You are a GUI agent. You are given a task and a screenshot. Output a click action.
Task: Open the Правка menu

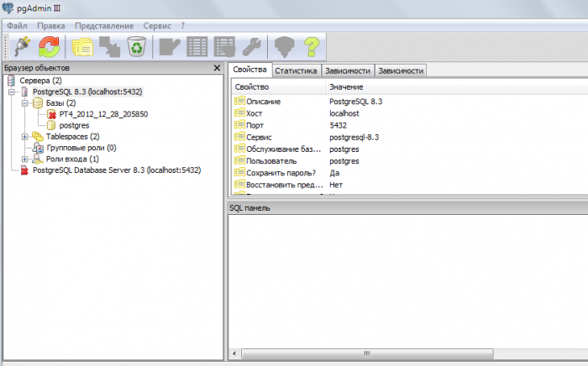click(x=51, y=26)
